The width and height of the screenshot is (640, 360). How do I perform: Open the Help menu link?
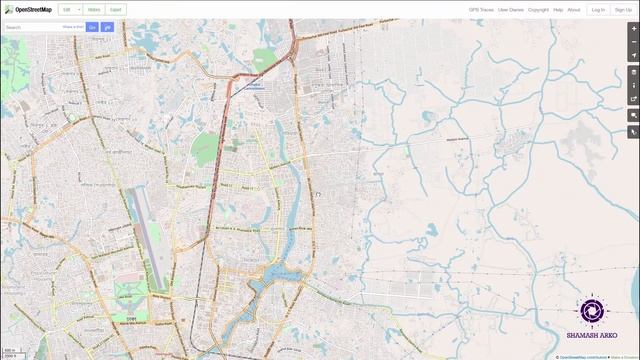(x=558, y=9)
